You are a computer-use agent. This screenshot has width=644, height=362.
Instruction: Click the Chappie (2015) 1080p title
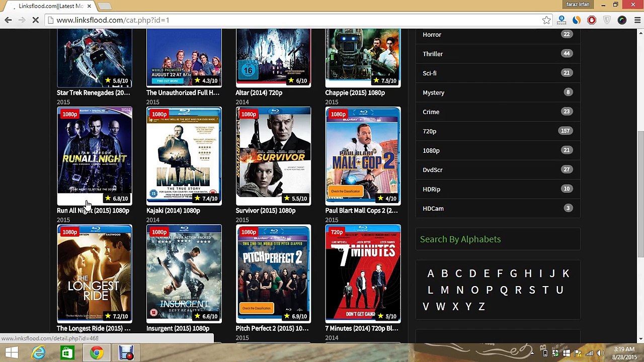[355, 93]
